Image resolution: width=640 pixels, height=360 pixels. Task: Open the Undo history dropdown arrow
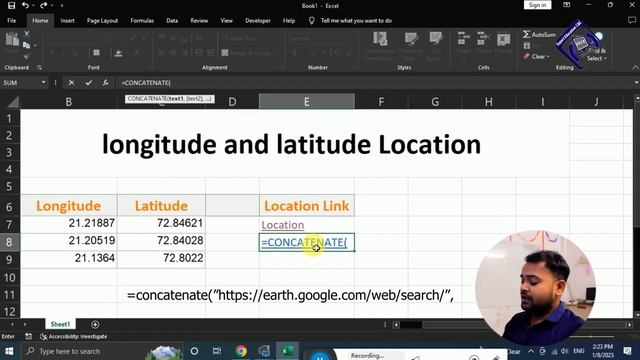tap(33, 6)
